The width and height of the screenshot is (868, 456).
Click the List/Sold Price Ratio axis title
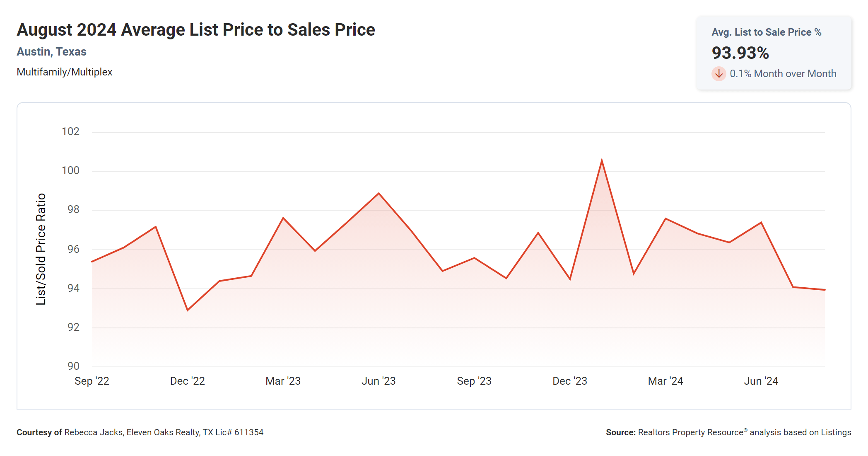(x=41, y=249)
